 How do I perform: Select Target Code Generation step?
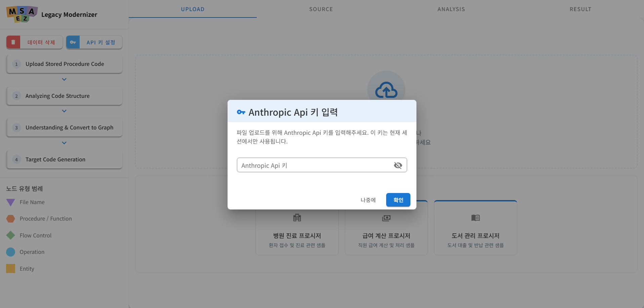tap(64, 159)
